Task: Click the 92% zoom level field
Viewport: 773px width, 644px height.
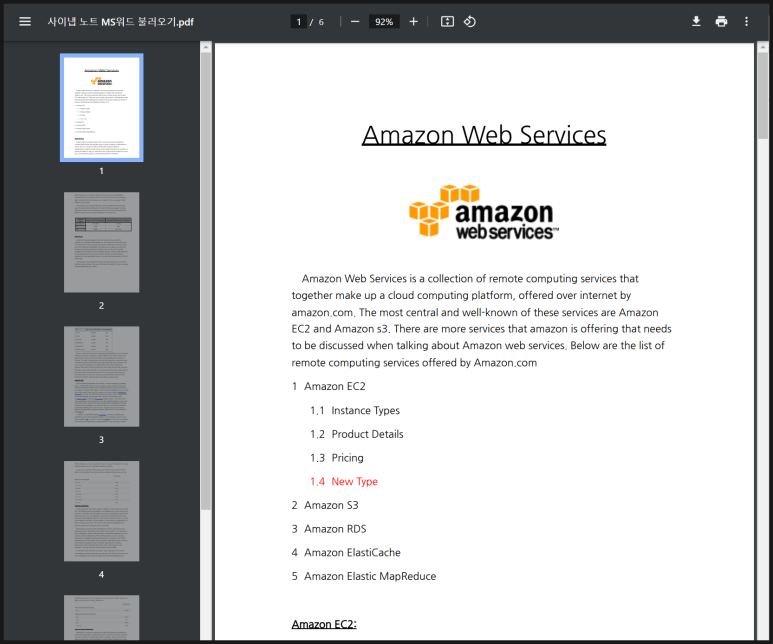Action: [x=384, y=22]
